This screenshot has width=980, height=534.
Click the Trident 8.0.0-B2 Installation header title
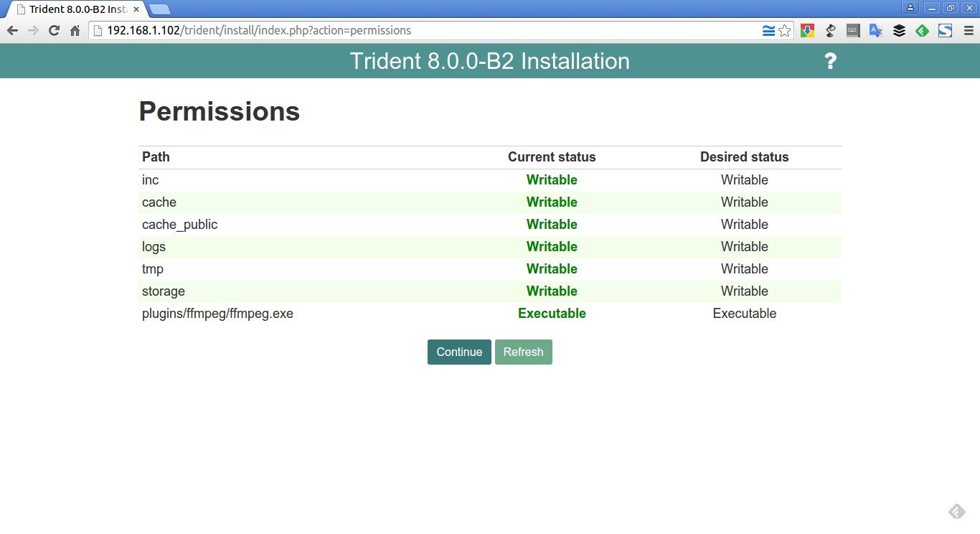[x=490, y=61]
